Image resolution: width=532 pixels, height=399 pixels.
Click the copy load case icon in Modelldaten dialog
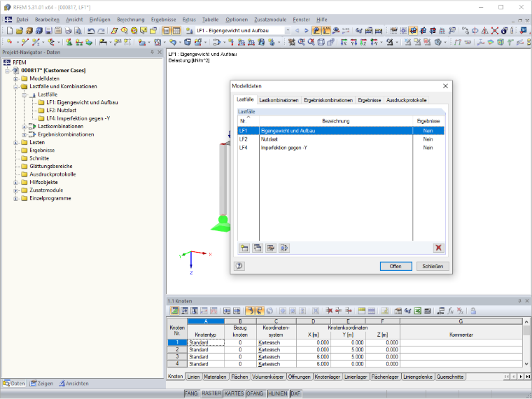coord(258,248)
